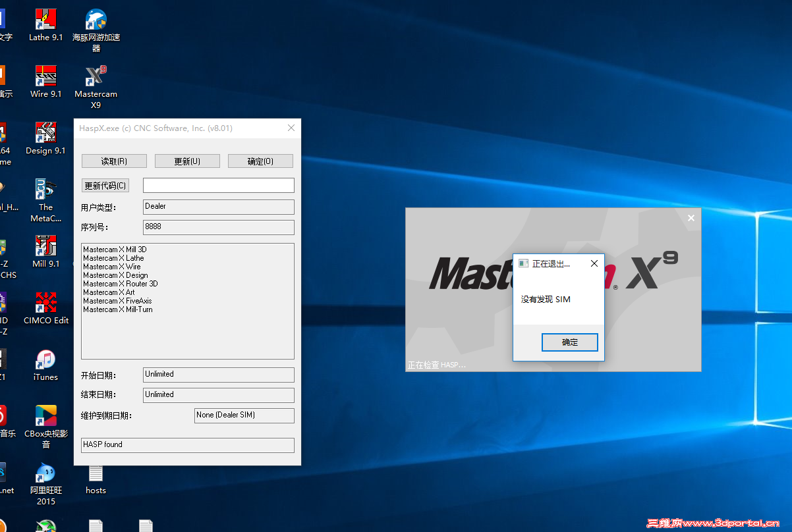Image resolution: width=792 pixels, height=532 pixels.
Task: Open the Lathe 9.1 desktop shortcut
Action: click(45, 25)
